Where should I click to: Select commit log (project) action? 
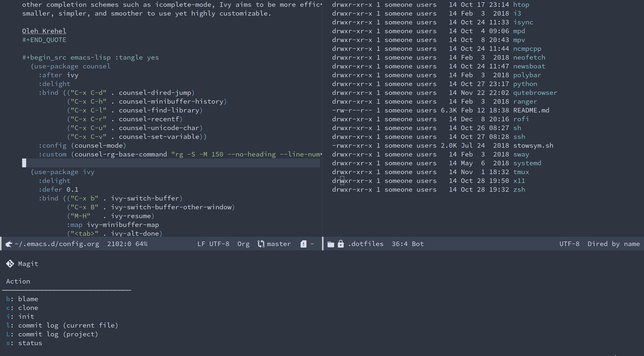pos(58,334)
